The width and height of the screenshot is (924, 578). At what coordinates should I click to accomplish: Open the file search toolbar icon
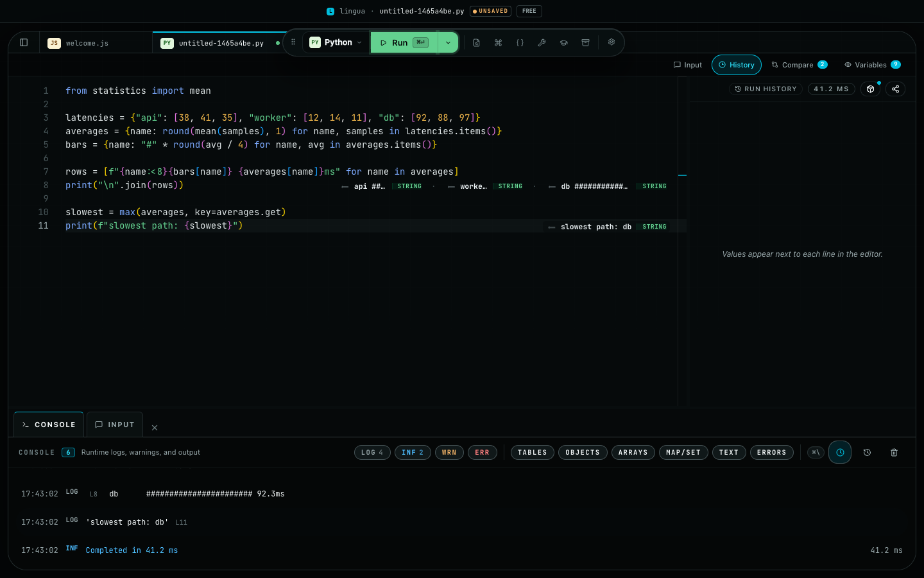(476, 42)
